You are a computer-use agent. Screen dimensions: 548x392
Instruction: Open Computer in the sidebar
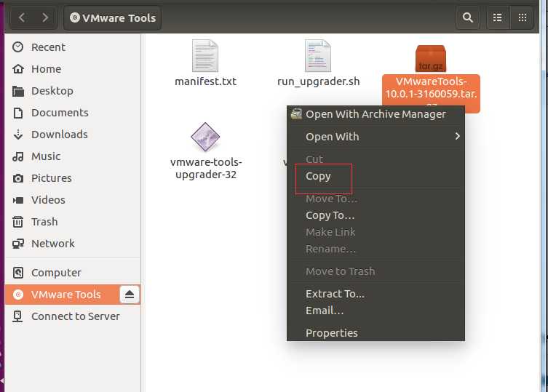click(72, 273)
